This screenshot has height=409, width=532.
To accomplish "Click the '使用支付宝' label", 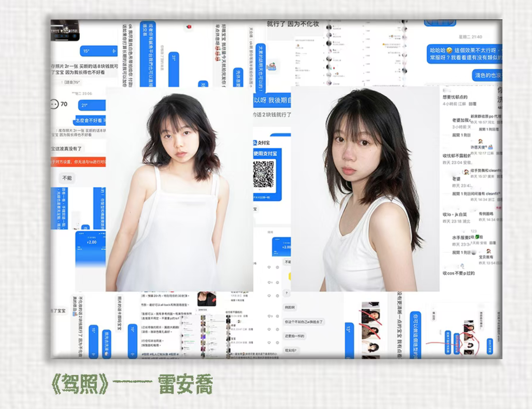I will pyautogui.click(x=266, y=154).
